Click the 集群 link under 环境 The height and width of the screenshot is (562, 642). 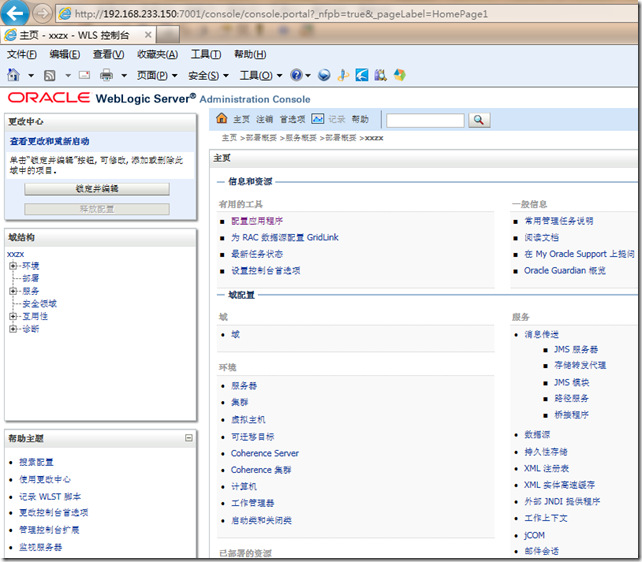240,402
